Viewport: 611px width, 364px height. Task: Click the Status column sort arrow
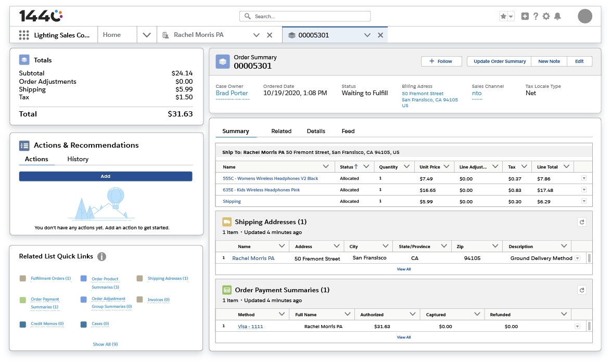point(356,166)
